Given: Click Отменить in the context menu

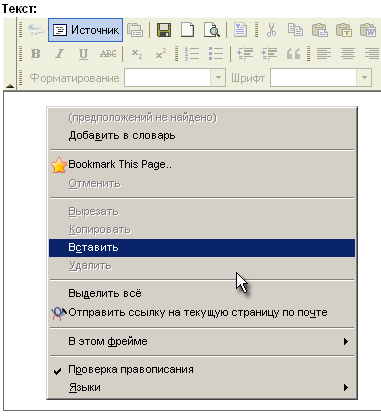Looking at the screenshot, I should click(x=202, y=184).
